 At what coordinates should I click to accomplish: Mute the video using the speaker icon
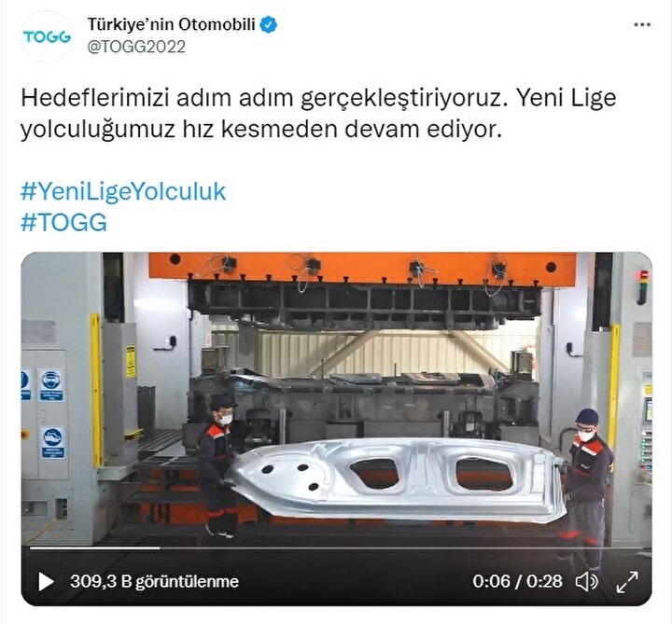[x=586, y=582]
